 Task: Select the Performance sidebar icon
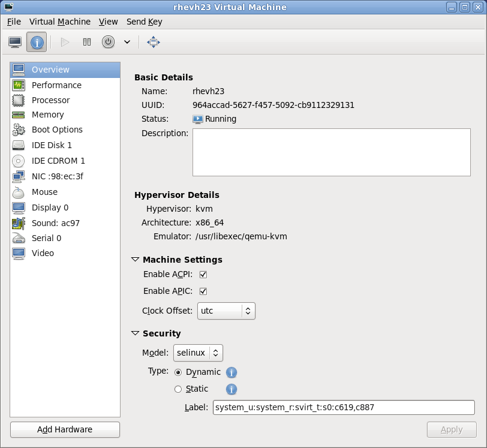pyautogui.click(x=56, y=85)
